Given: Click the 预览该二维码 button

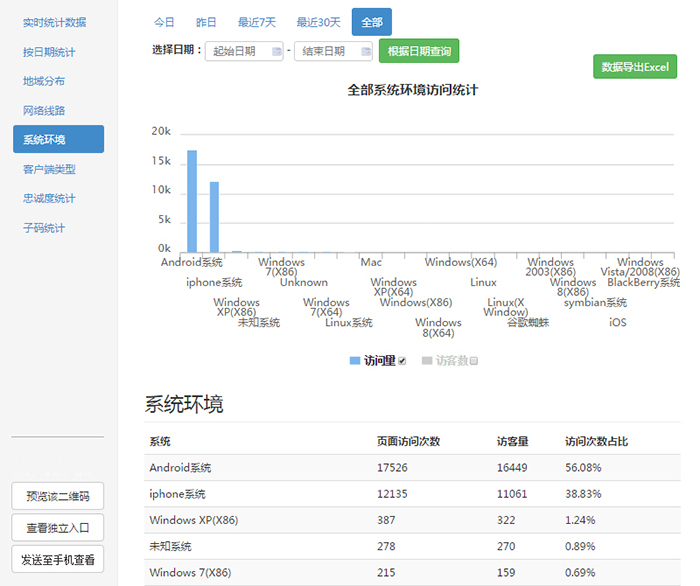Looking at the screenshot, I should pos(58,496).
